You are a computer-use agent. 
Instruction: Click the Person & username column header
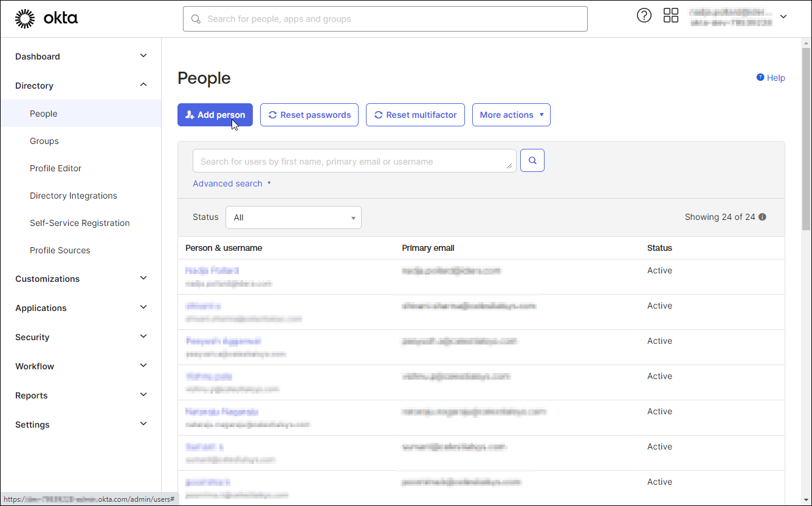[x=224, y=248]
